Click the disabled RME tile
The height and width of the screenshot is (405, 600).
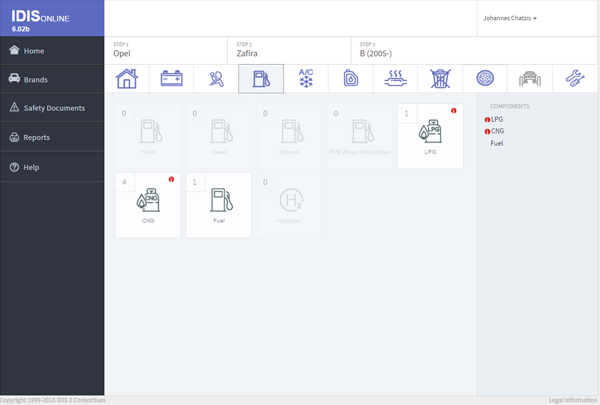pos(360,136)
